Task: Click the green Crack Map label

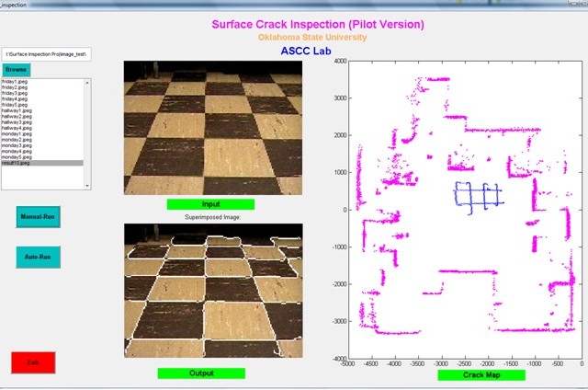Action: [x=481, y=375]
